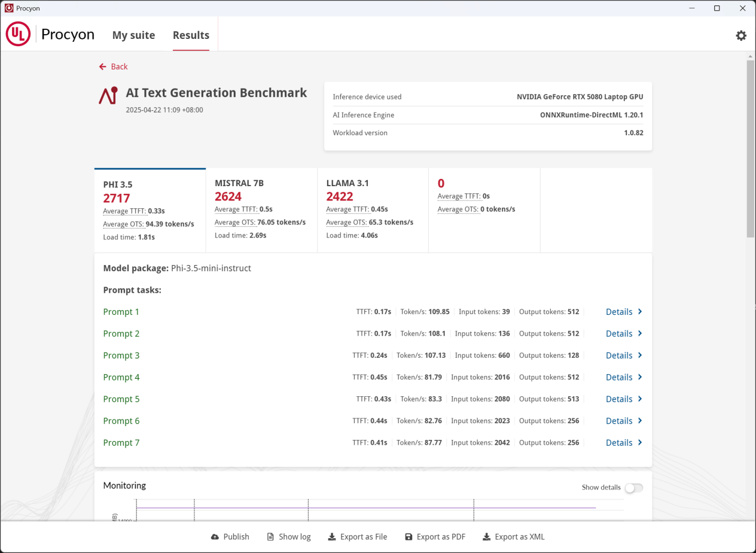Screen dimensions: 756x553
Task: Expand Prompt 4 details chevron
Action: coord(640,377)
